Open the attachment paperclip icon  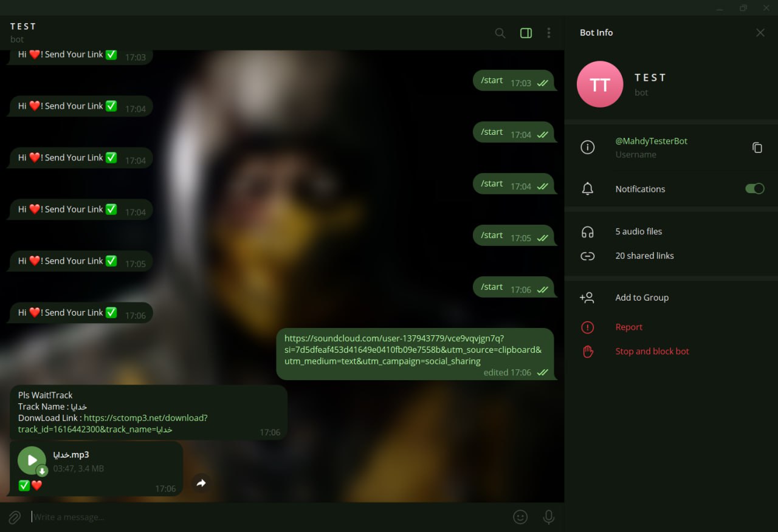click(15, 517)
